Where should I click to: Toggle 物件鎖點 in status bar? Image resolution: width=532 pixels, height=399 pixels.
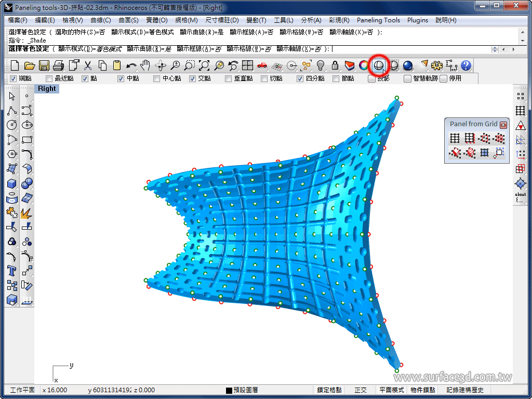click(x=423, y=390)
